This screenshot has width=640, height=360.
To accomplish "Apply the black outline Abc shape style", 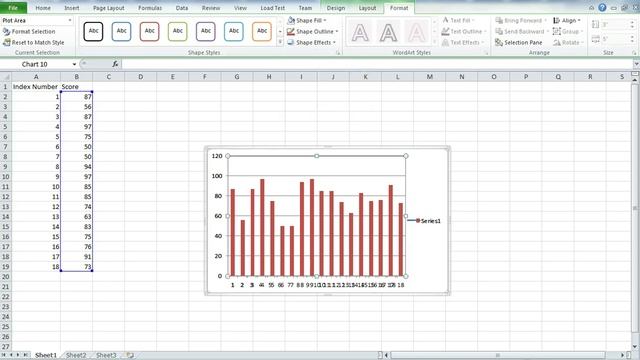I will click(x=93, y=31).
